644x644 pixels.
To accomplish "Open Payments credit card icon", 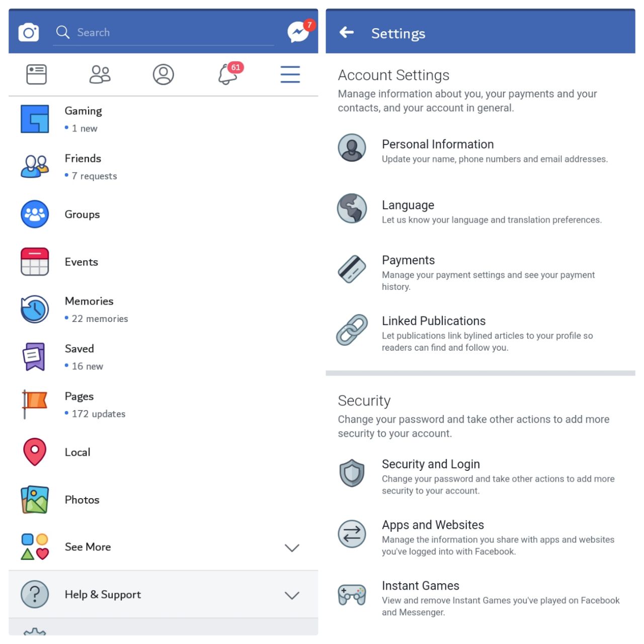I will (352, 269).
